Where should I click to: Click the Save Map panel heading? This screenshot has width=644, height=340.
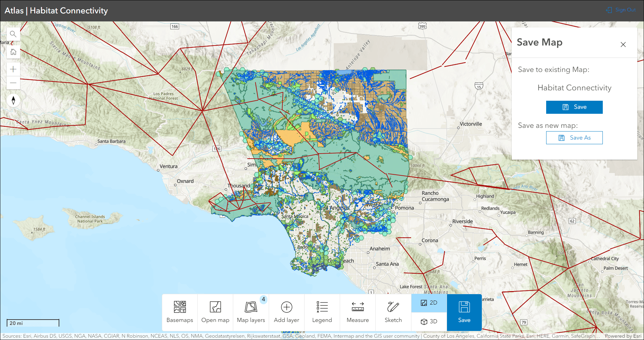(539, 42)
